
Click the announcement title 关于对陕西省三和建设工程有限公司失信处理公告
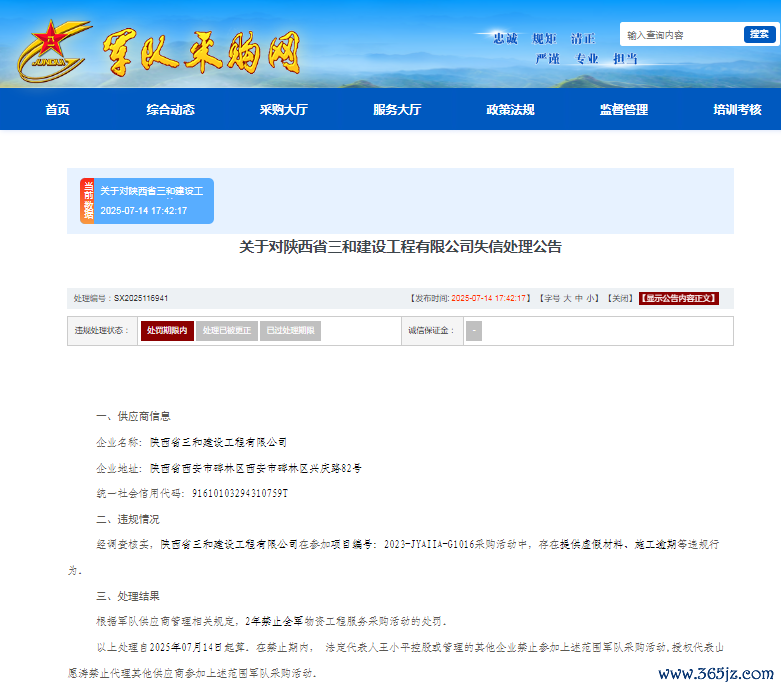400,247
